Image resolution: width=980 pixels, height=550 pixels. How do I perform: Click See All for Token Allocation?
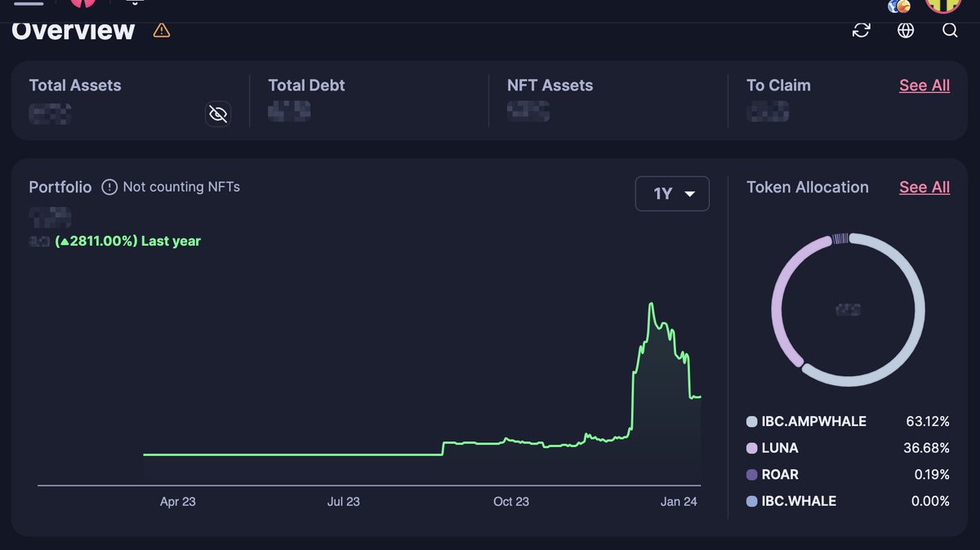point(924,187)
